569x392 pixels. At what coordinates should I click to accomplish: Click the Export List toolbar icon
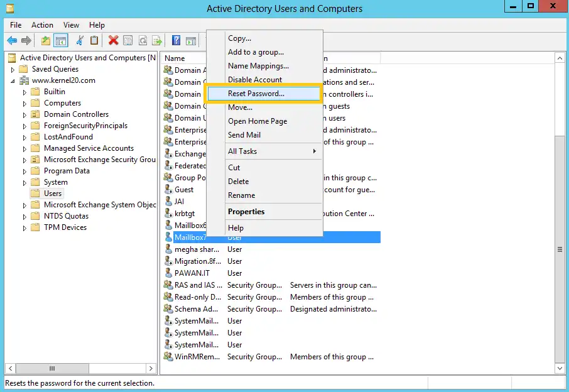pyautogui.click(x=157, y=40)
